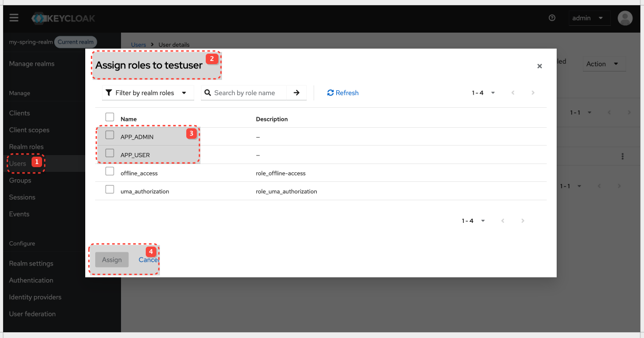Open the kebab menu on the right panel
Screen dimensions: 644x338
[x=622, y=156]
